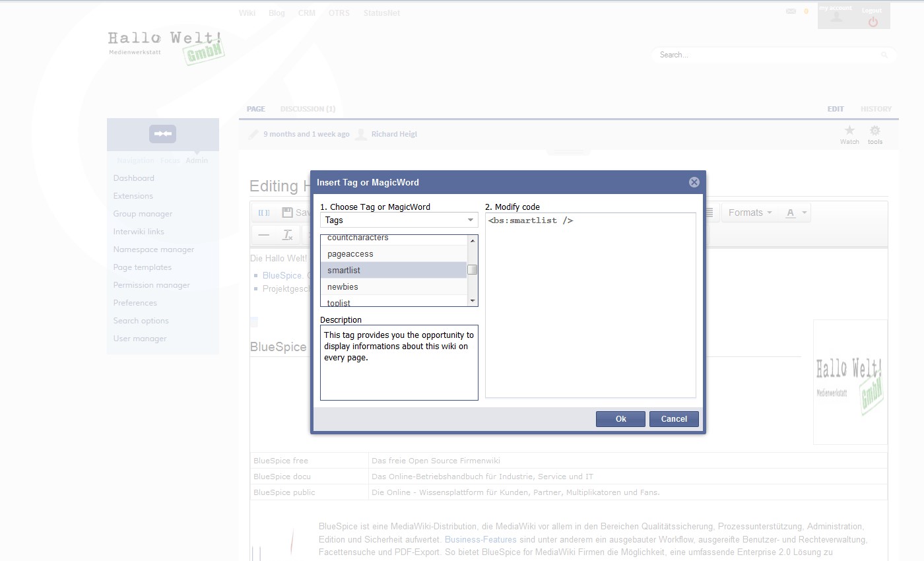The height and width of the screenshot is (561, 924).
Task: Open the Formats dropdown
Action: point(748,212)
